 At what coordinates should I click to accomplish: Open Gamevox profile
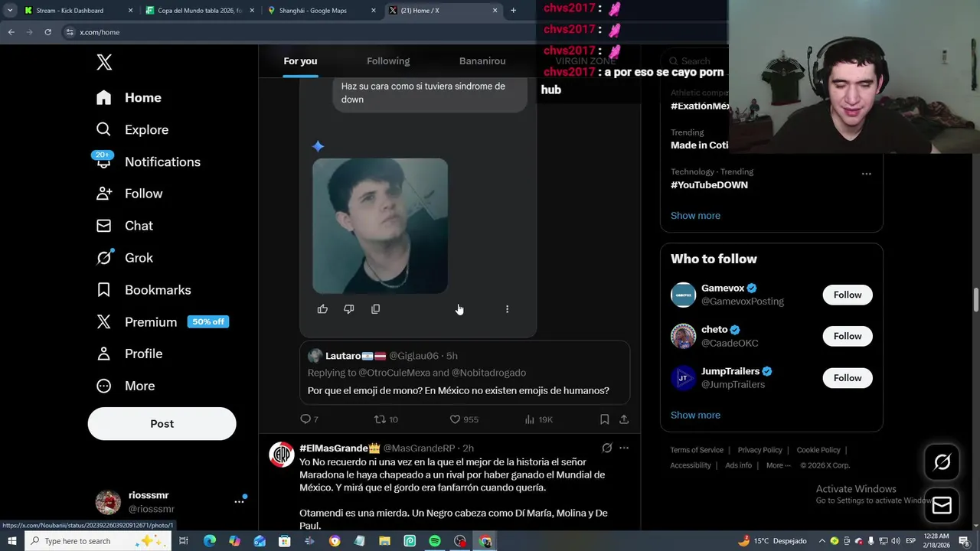pos(723,289)
